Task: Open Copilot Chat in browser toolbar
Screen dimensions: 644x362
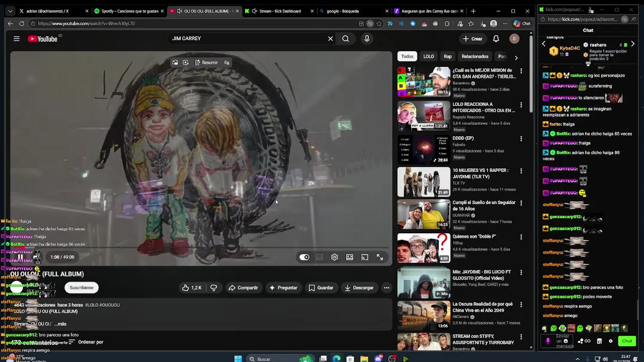Action: point(522,23)
